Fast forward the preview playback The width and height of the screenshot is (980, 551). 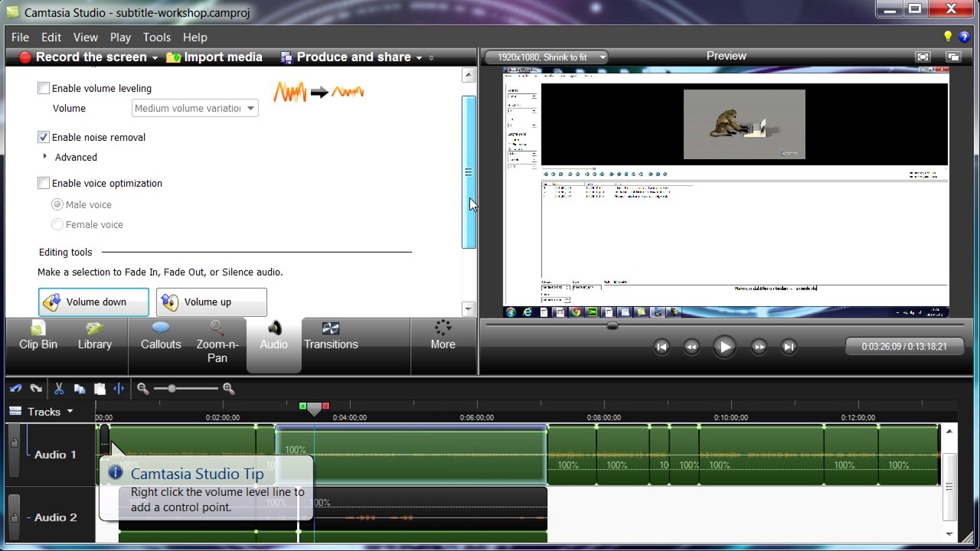coord(759,347)
